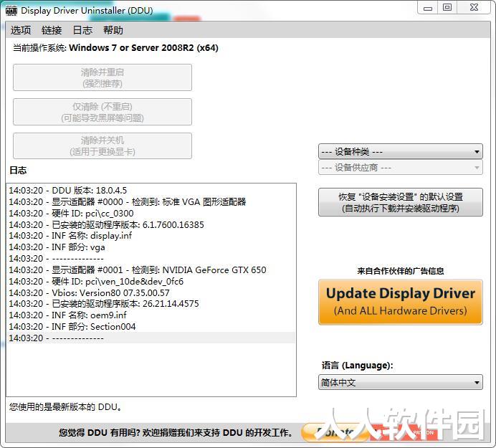Click the 来自合作伙伴的广告信息 label
Image resolution: width=496 pixels, height=448 pixels.
tap(401, 271)
